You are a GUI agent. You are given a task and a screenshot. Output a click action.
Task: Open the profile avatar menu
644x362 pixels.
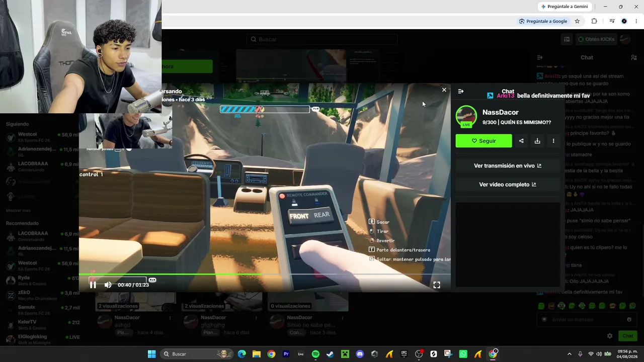pos(625,39)
